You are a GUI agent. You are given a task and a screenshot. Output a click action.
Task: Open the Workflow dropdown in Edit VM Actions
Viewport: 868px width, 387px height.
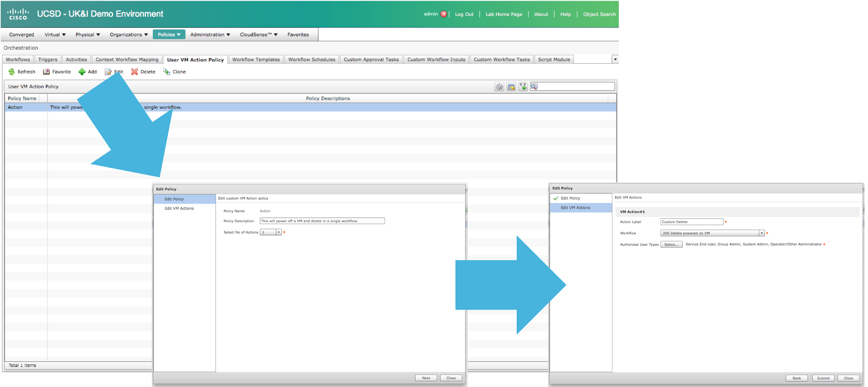point(761,233)
